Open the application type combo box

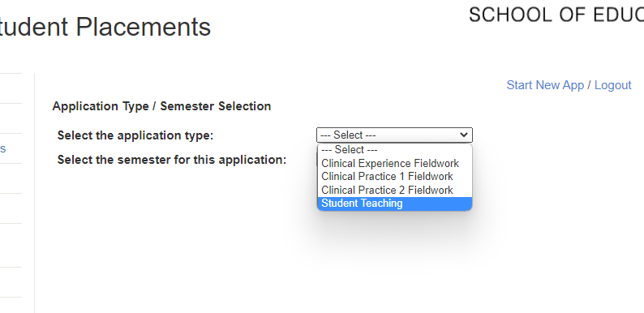[395, 135]
